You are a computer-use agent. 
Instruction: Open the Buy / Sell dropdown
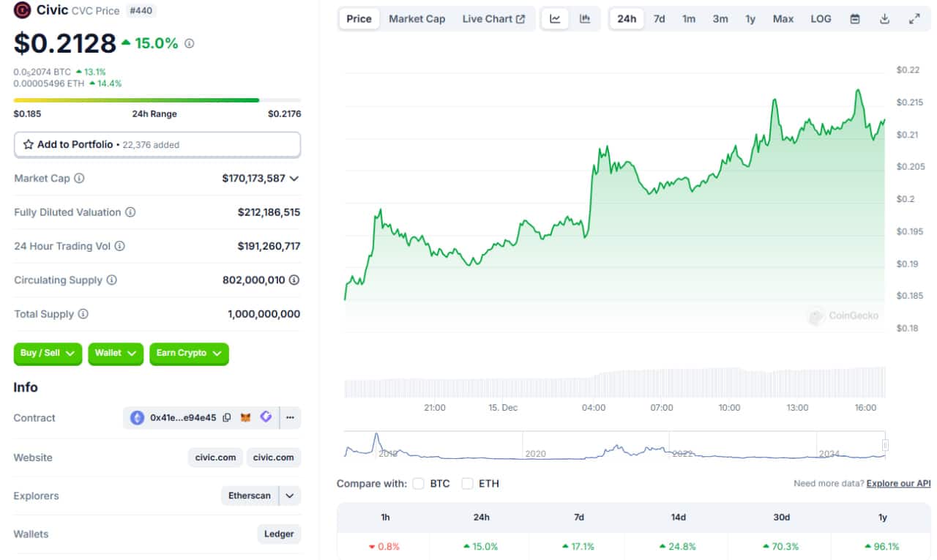tap(48, 354)
